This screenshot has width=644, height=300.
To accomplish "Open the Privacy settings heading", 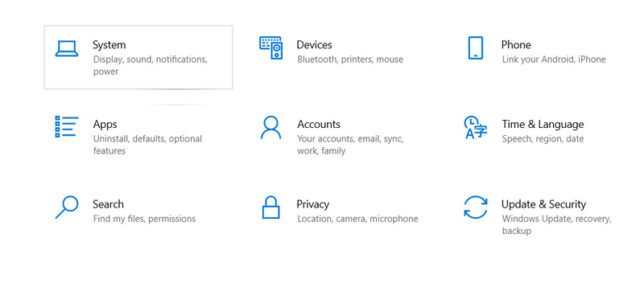I will click(x=313, y=204).
